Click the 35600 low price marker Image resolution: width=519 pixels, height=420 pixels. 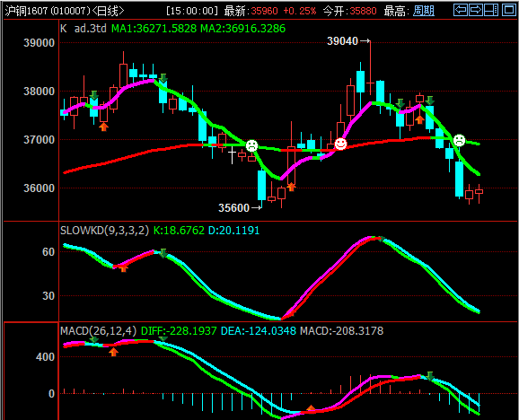[233, 207]
